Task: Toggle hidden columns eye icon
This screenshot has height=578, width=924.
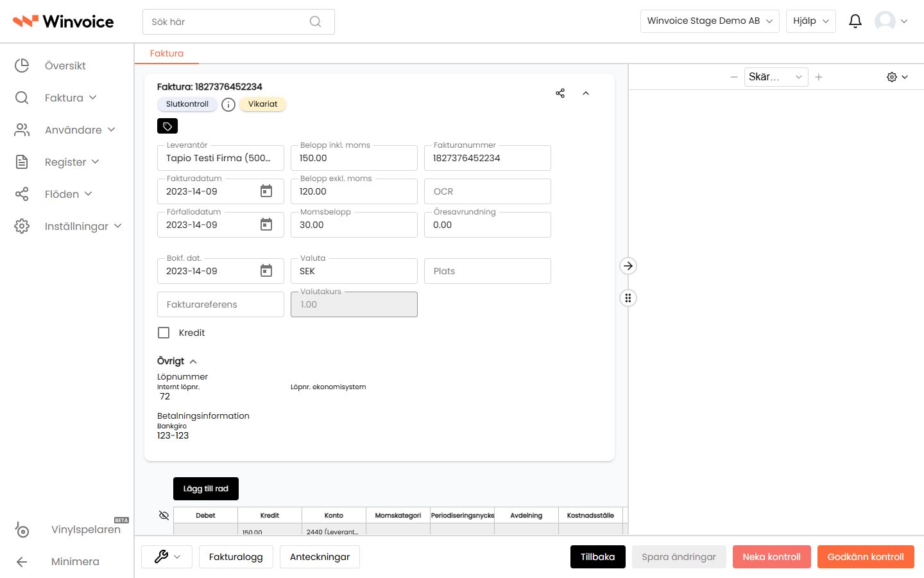Action: (x=164, y=515)
